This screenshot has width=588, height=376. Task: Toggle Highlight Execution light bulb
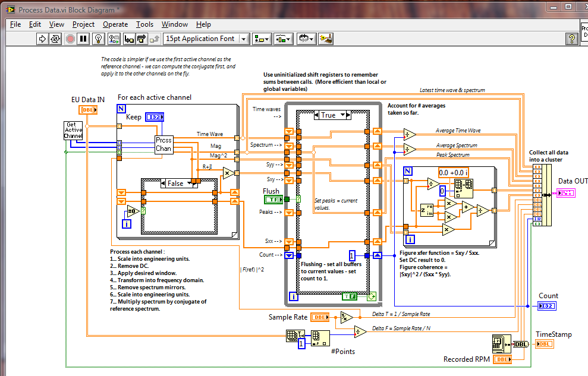point(99,39)
